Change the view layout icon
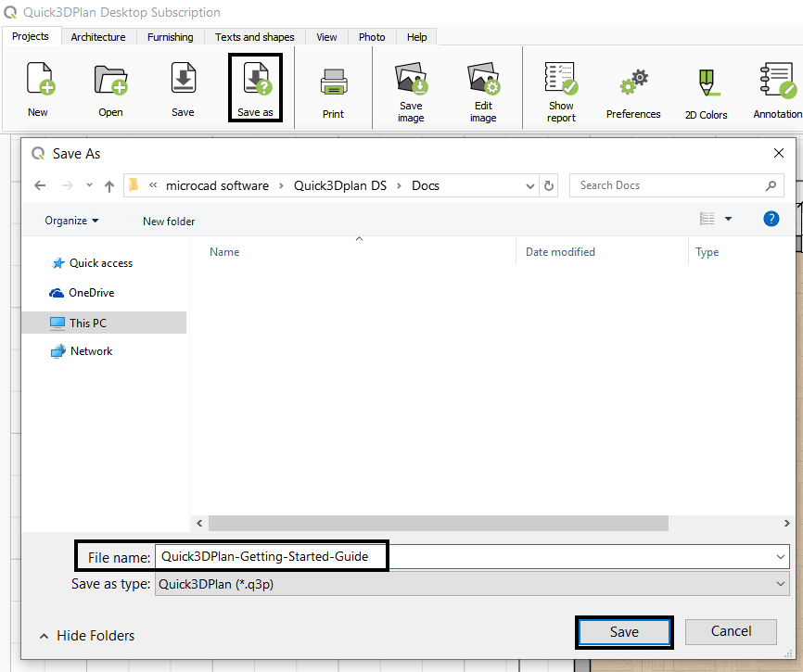 point(707,219)
